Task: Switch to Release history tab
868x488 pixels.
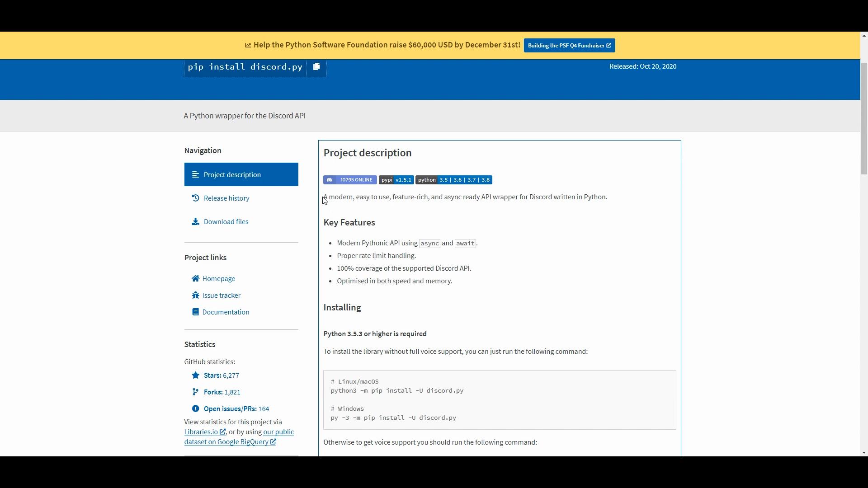Action: click(226, 198)
